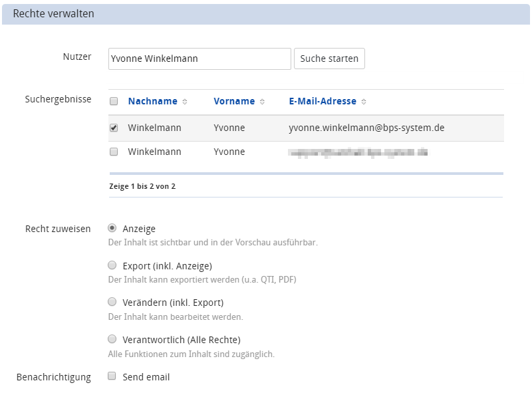
Task: Click Yvonne first name in first row
Action: coord(229,128)
